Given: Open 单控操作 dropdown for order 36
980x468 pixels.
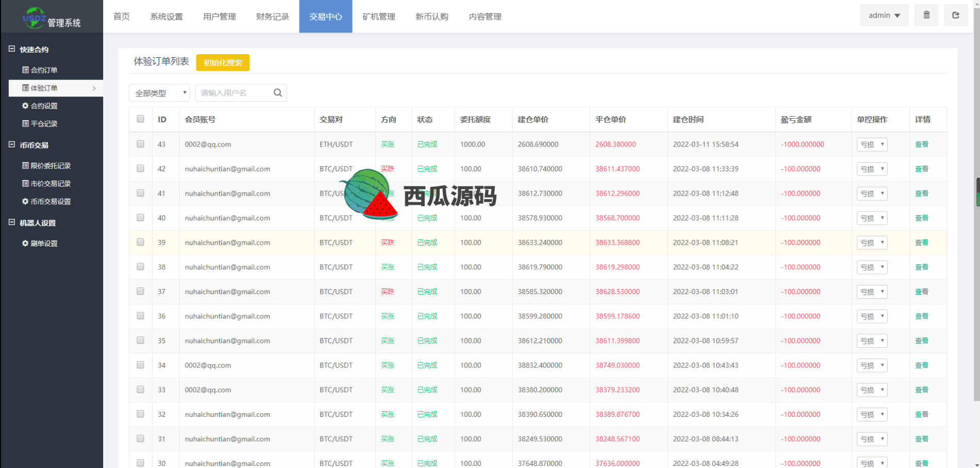Looking at the screenshot, I should tap(872, 316).
